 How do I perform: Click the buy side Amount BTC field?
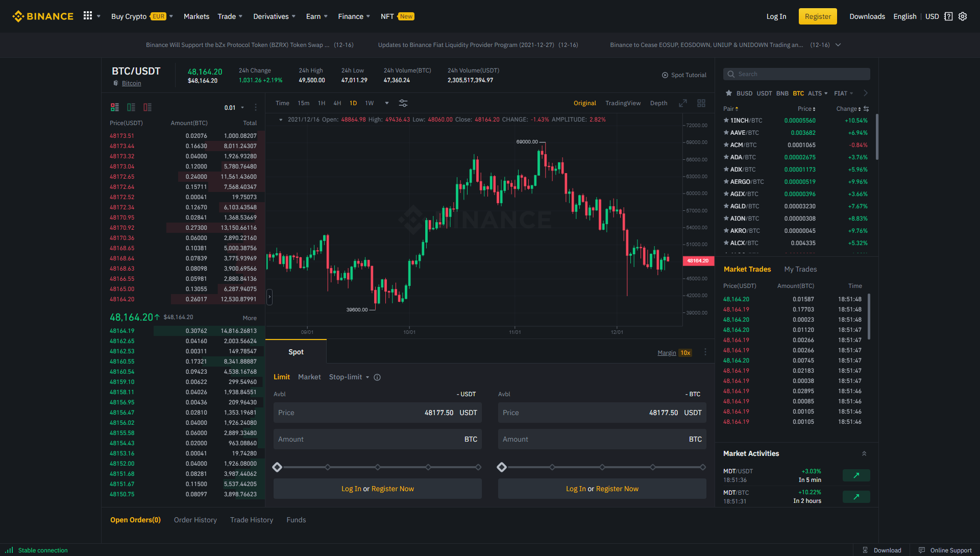(x=378, y=439)
